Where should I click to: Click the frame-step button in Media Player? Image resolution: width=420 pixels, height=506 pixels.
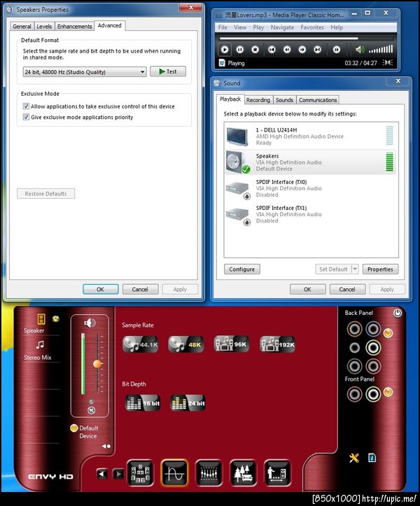pos(337,50)
